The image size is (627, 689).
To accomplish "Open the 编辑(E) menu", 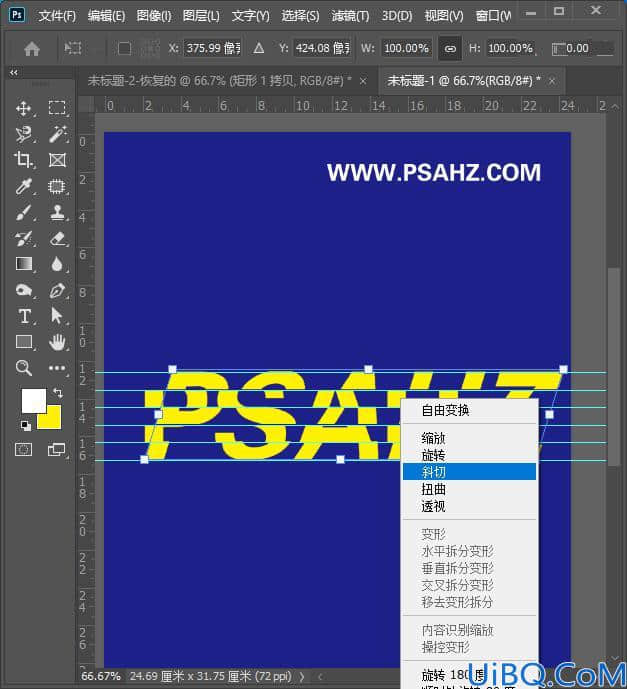I will [x=106, y=16].
